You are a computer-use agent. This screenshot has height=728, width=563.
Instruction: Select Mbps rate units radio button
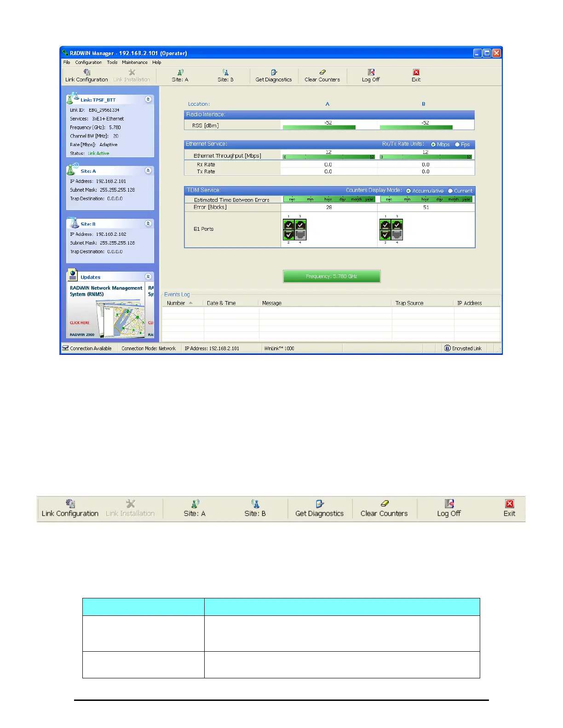[x=433, y=144]
